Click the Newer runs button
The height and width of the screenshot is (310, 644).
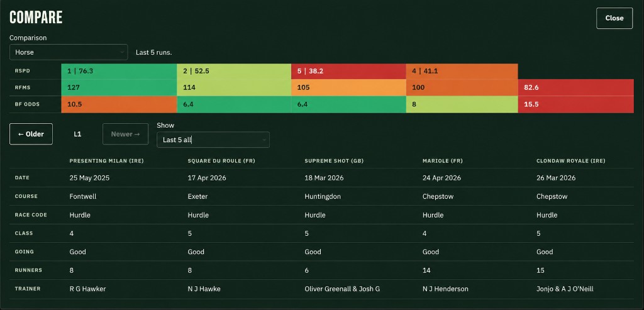pos(125,134)
